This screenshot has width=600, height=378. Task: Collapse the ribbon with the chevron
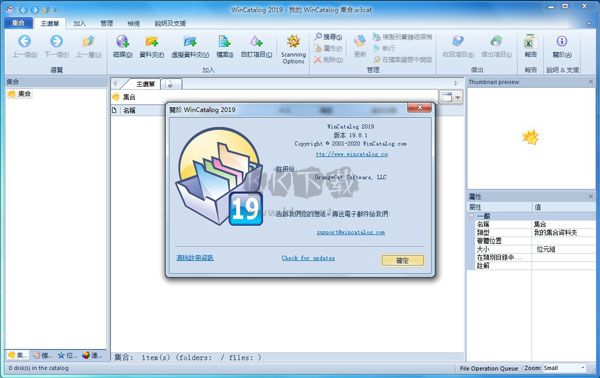589,24
